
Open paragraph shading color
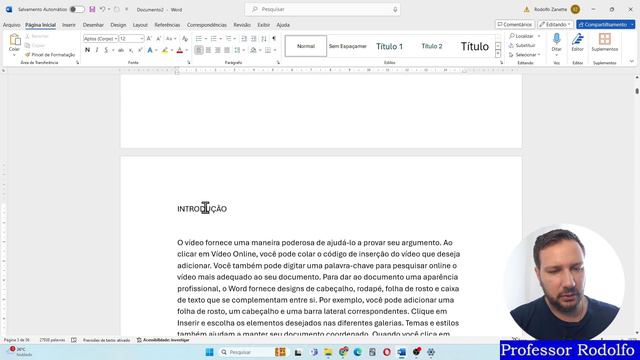pos(253,50)
